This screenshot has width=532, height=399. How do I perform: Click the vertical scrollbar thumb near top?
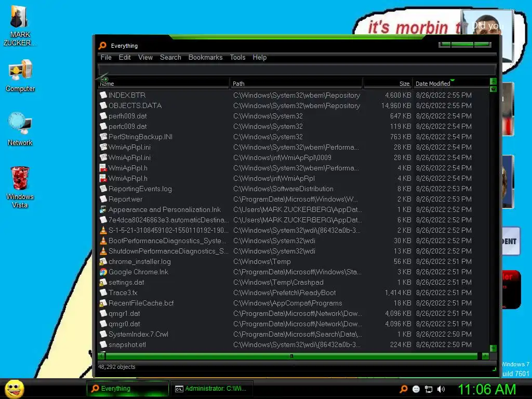[x=494, y=89]
